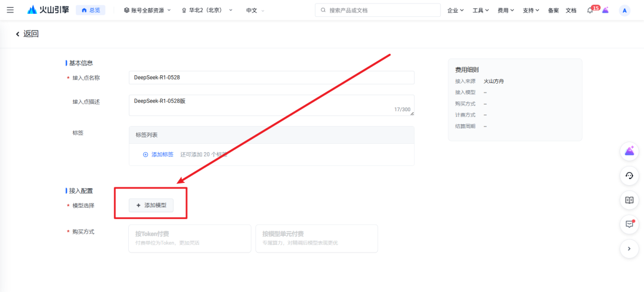Click the purple AI assistant icon in header
Screen dimensions: 644x292
click(605, 10)
